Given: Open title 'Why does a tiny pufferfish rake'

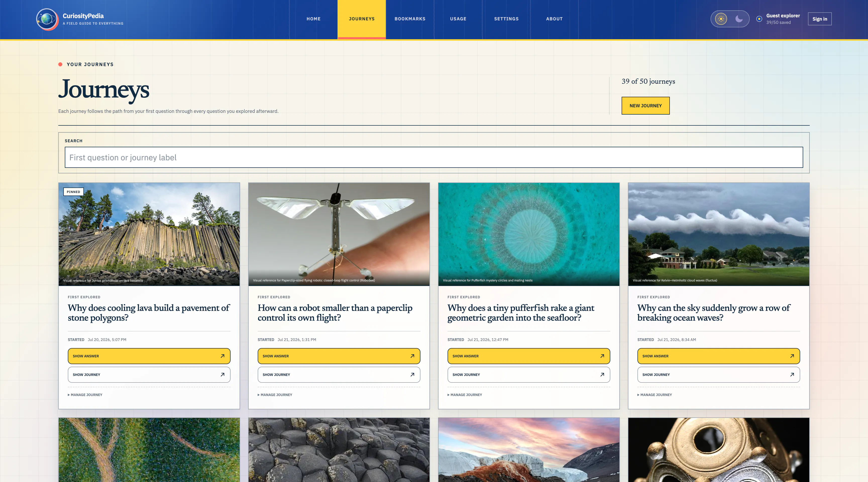Looking at the screenshot, I should pyautogui.click(x=521, y=312).
